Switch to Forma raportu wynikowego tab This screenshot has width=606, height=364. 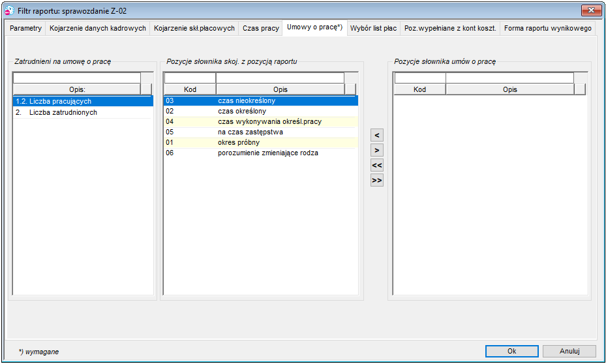click(548, 28)
